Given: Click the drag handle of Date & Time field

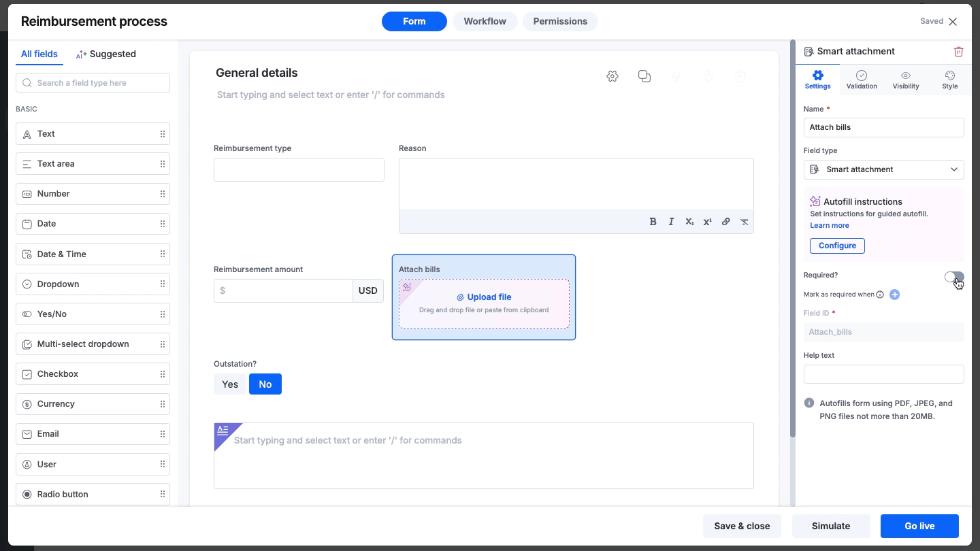Looking at the screenshot, I should point(163,254).
